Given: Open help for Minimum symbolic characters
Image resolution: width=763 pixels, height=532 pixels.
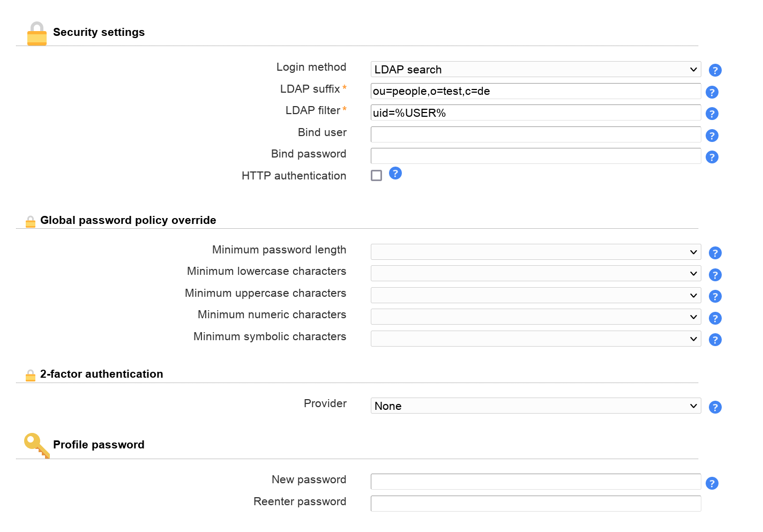Looking at the screenshot, I should [715, 340].
